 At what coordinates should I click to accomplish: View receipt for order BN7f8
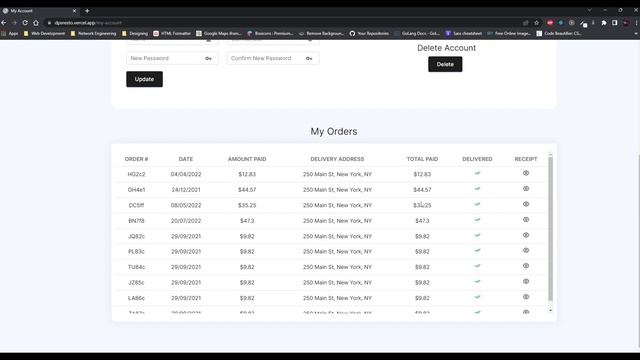pos(526,220)
